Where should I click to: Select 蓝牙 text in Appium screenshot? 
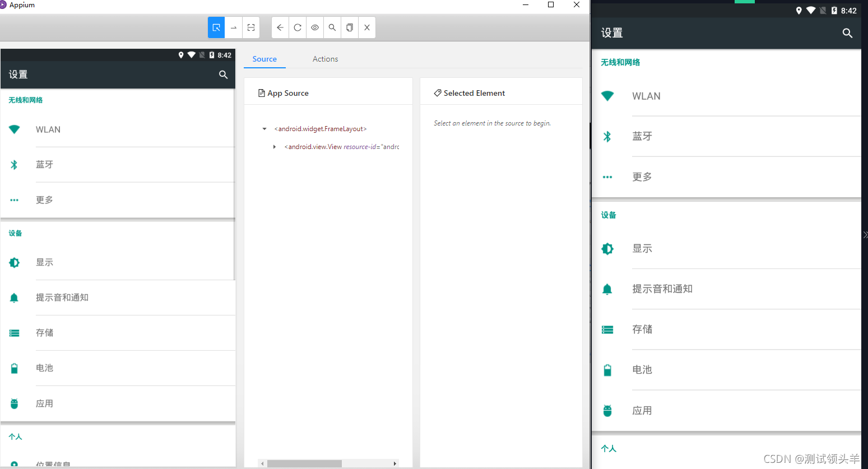pos(45,165)
